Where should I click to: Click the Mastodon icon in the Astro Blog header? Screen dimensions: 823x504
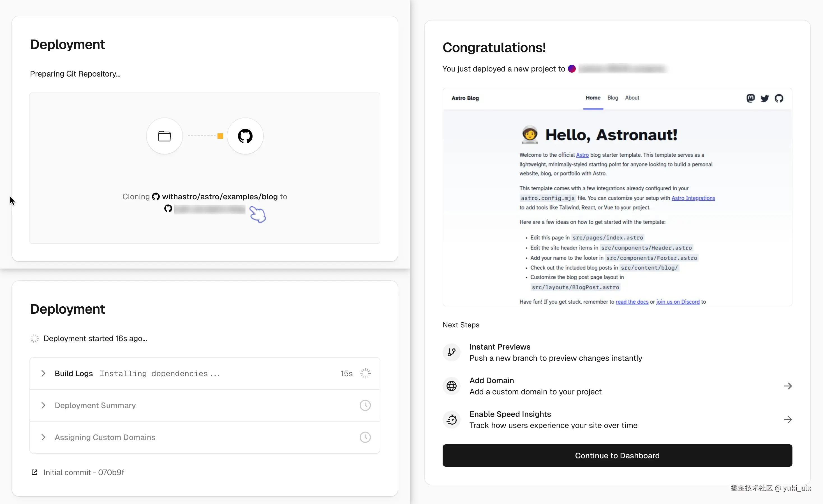pyautogui.click(x=750, y=98)
